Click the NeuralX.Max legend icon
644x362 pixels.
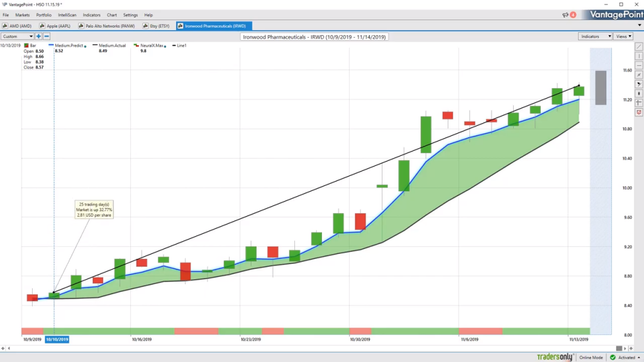pyautogui.click(x=136, y=45)
